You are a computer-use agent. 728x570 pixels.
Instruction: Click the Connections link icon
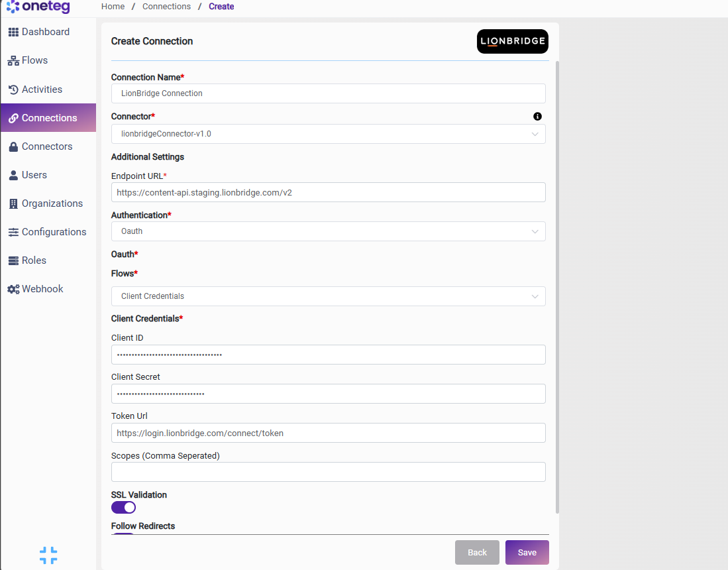tap(13, 118)
